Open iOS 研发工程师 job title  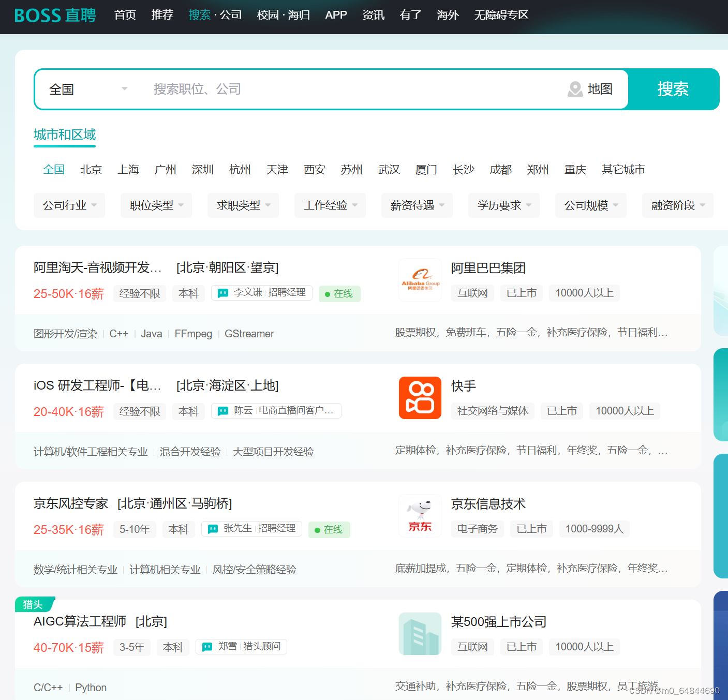(x=98, y=385)
